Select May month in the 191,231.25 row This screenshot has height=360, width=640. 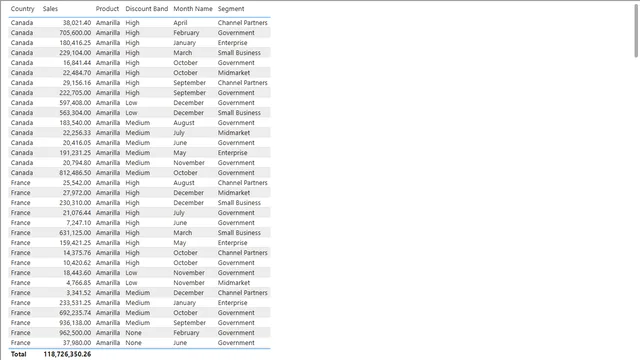180,153
